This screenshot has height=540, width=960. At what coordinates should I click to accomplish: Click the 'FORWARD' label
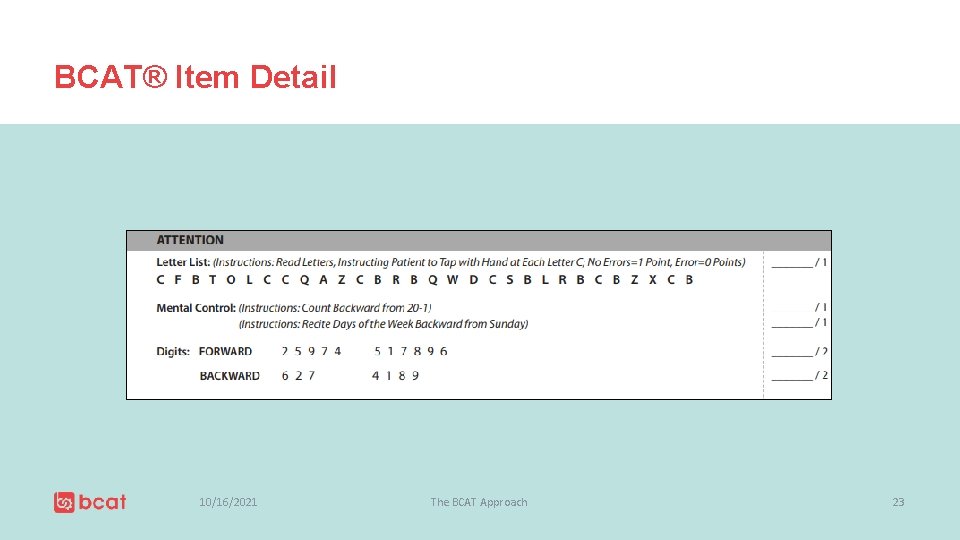pos(225,351)
